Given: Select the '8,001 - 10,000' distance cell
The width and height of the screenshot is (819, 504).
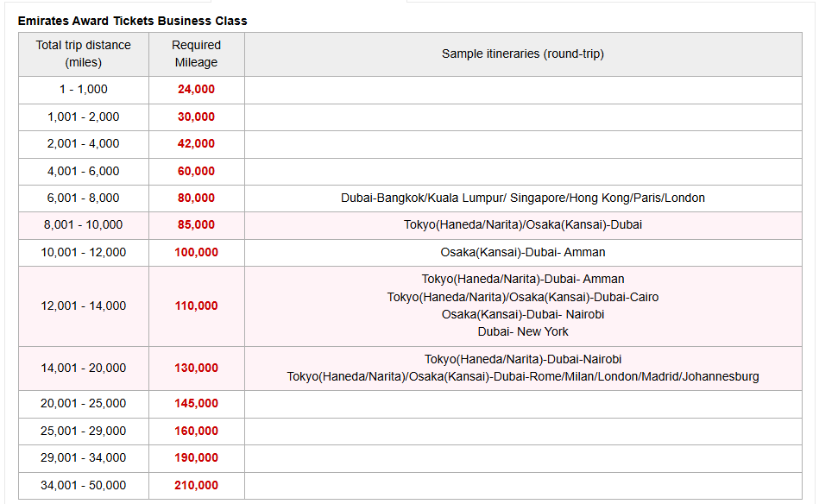Looking at the screenshot, I should tap(84, 225).
